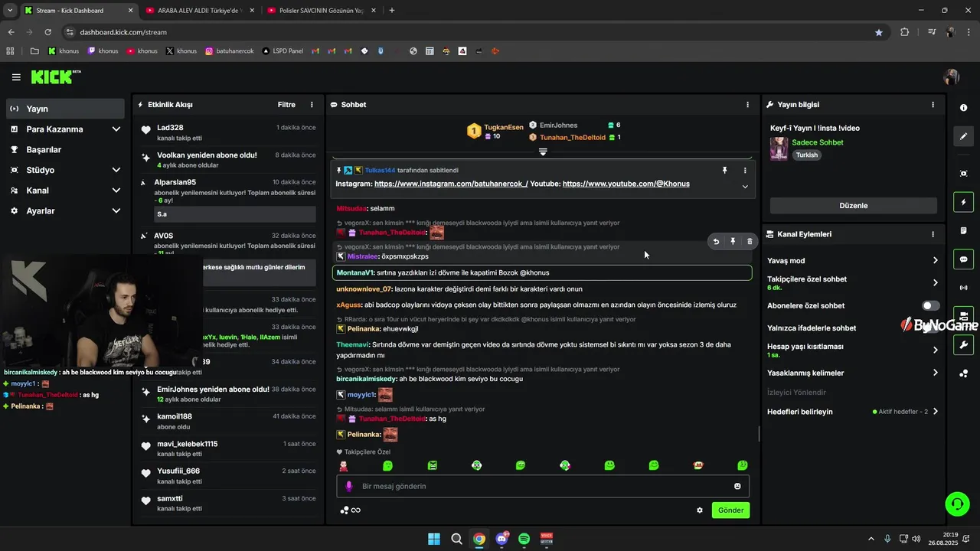Toggle the lightning bolt activity panel icon
Viewport: 980px width, 551px height.
click(x=964, y=202)
